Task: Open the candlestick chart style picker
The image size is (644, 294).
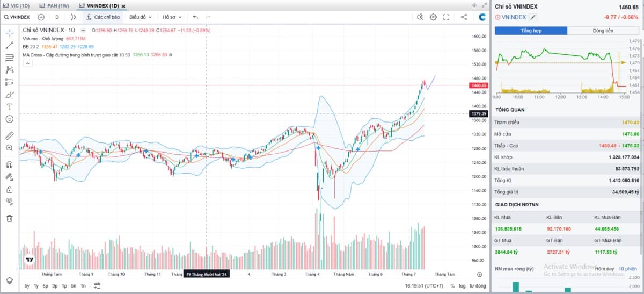Action: [73, 17]
